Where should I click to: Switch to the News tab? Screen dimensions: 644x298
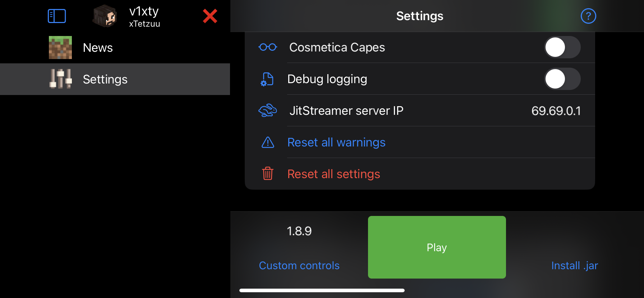97,47
